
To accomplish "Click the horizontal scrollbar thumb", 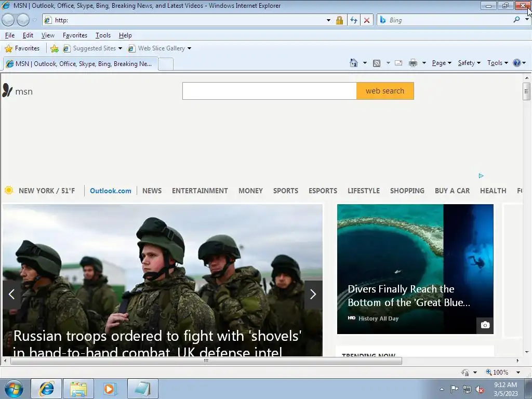I will tap(206, 361).
